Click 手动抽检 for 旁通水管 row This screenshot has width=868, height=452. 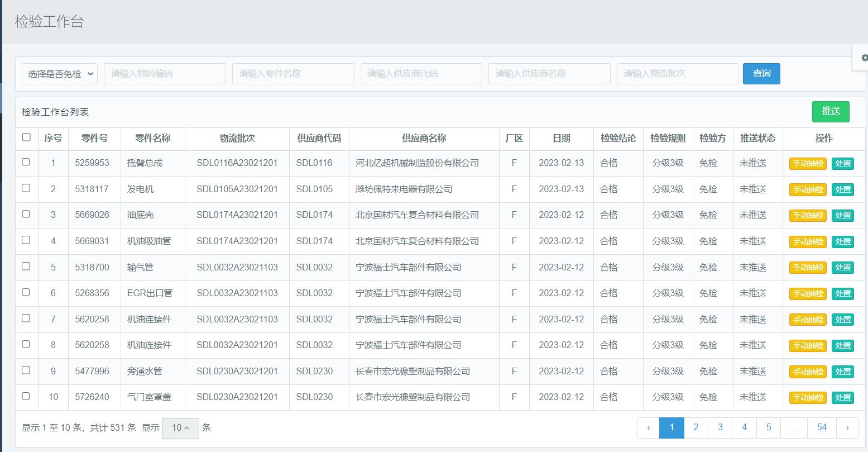pyautogui.click(x=808, y=372)
